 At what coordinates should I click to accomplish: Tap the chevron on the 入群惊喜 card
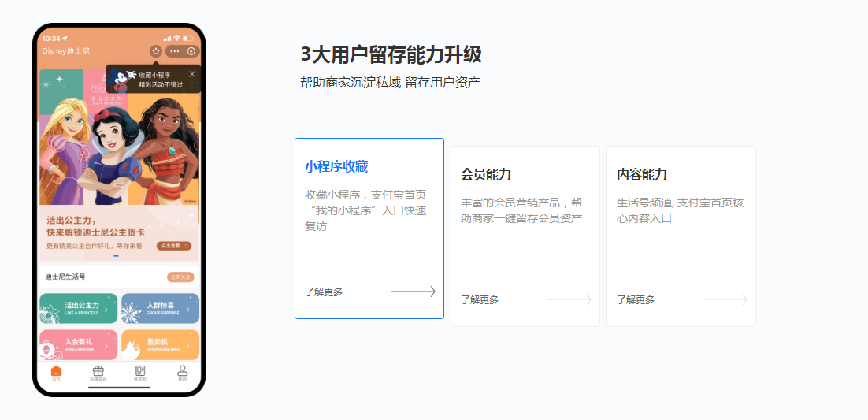[x=188, y=309]
